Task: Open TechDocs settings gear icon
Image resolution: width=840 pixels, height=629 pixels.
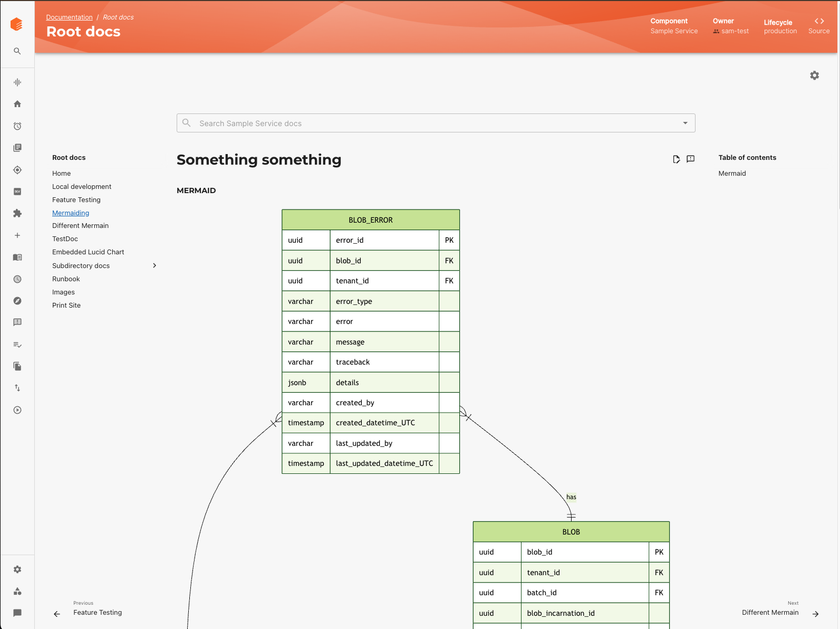Action: [815, 75]
